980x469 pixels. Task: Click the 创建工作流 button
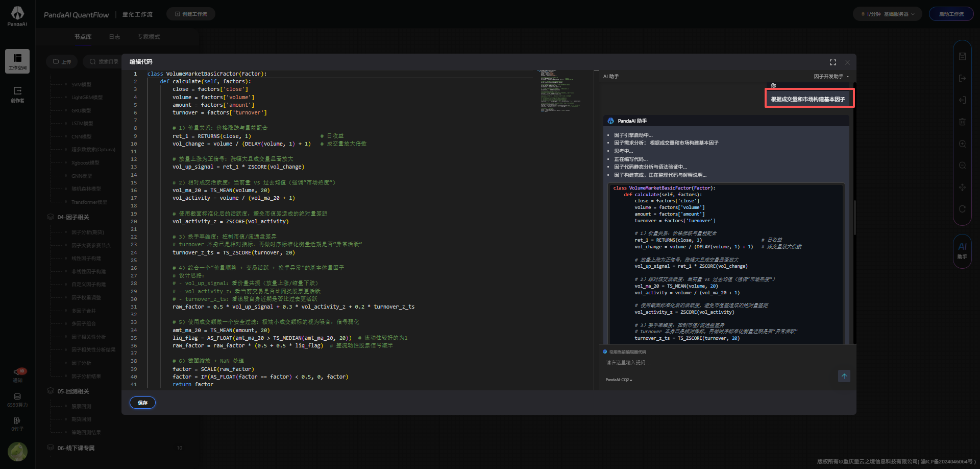coord(191,14)
